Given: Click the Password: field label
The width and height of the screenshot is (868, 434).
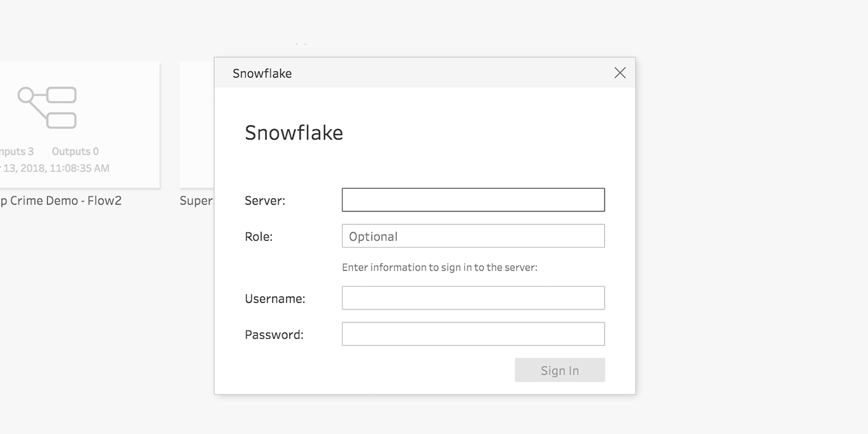Looking at the screenshot, I should [274, 335].
